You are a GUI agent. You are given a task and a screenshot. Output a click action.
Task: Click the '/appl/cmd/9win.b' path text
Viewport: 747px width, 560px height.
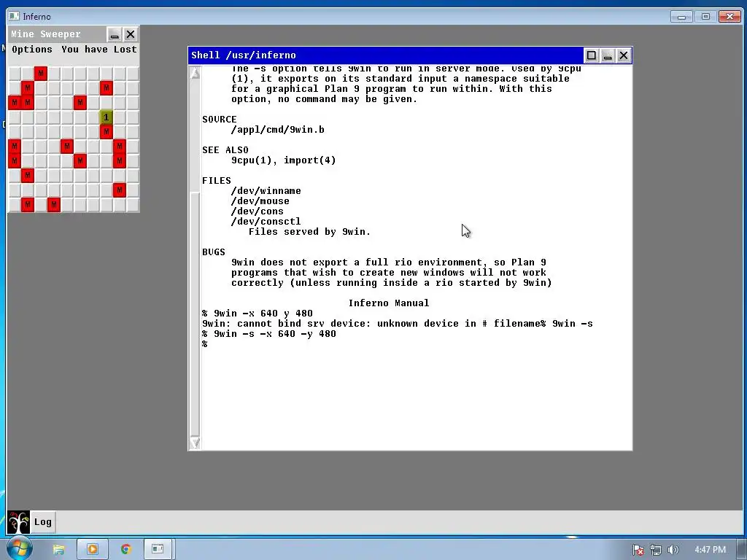coord(278,130)
